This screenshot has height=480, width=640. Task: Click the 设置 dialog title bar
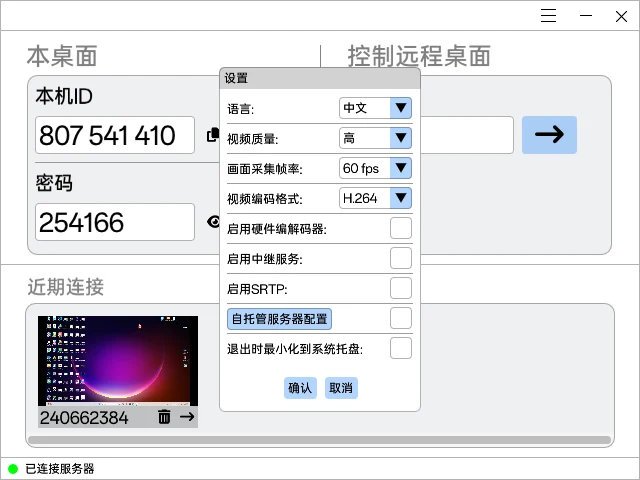pyautogui.click(x=320, y=78)
